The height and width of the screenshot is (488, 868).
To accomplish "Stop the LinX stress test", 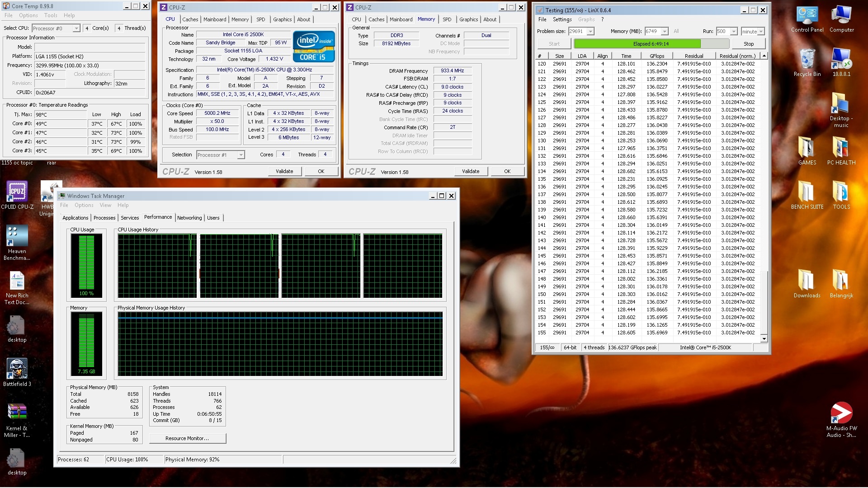I will 749,44.
